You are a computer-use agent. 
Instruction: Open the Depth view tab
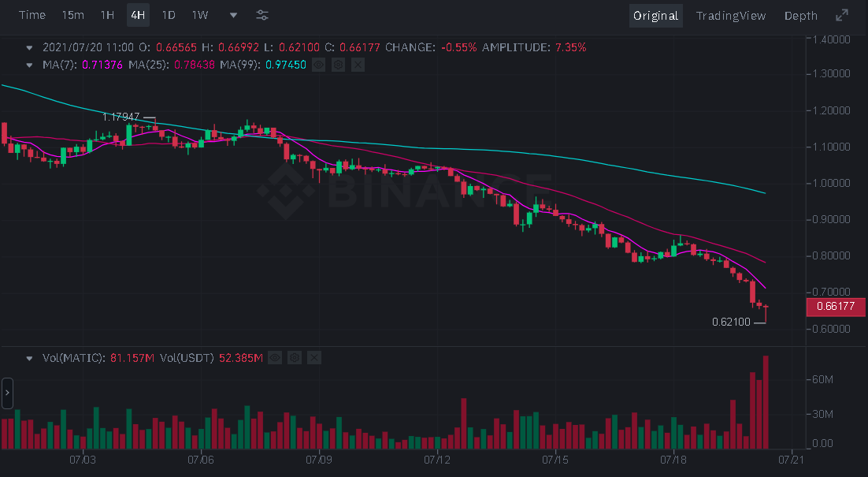tap(800, 15)
